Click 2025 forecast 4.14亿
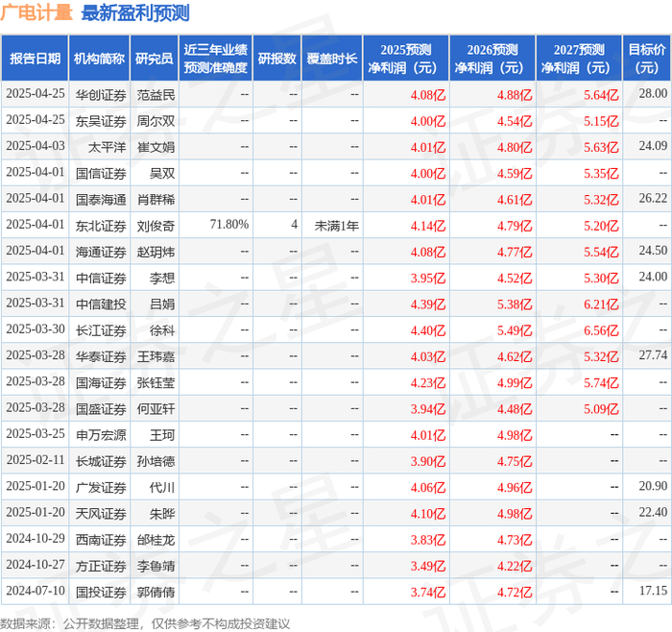 pos(428,226)
